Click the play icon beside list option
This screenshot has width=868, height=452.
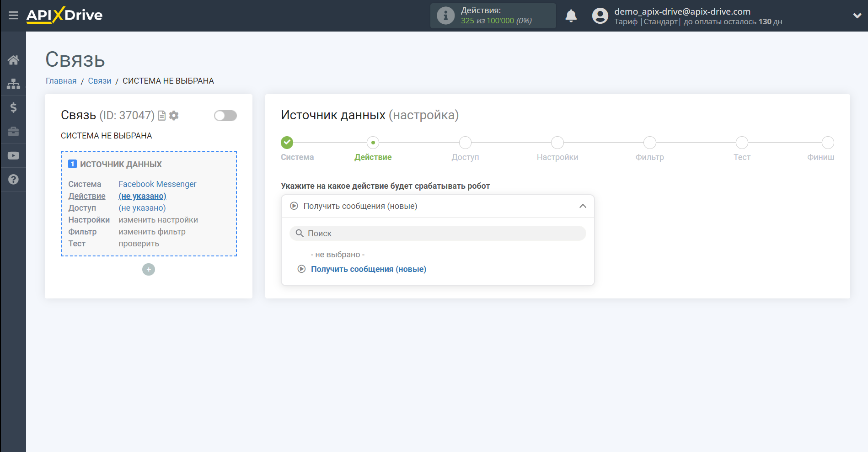pos(301,269)
